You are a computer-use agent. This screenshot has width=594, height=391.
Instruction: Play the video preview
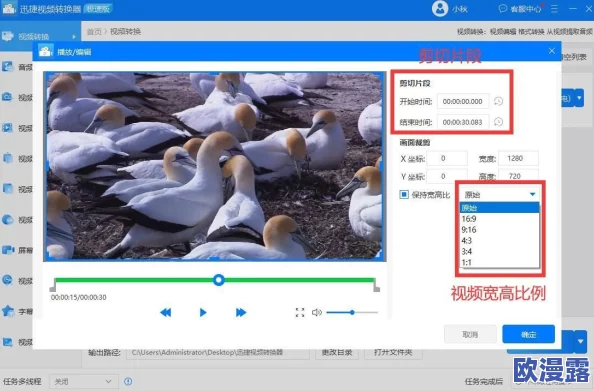point(203,313)
